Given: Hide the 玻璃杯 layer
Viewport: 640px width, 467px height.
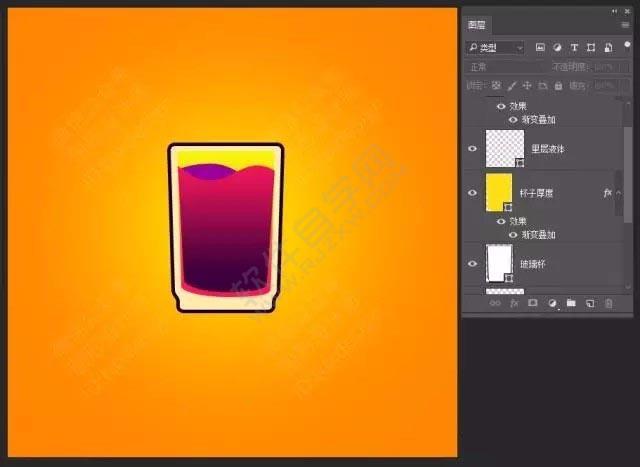Looking at the screenshot, I should click(x=472, y=264).
